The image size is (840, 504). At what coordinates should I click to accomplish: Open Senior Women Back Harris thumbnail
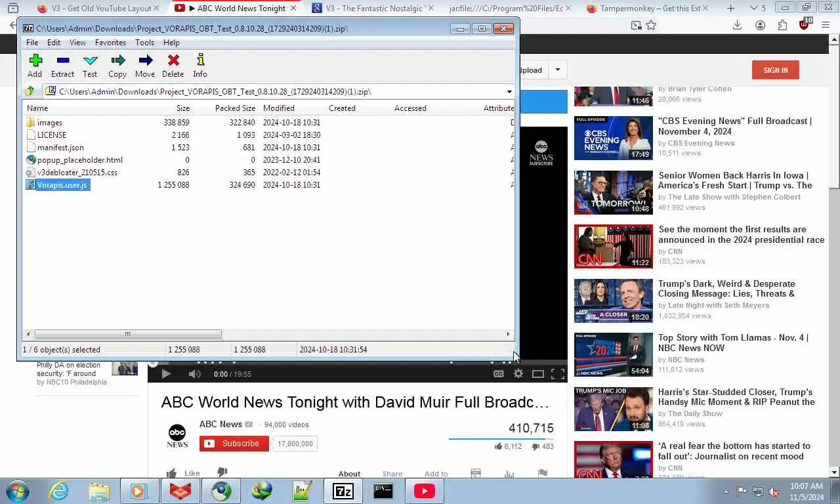(x=614, y=192)
